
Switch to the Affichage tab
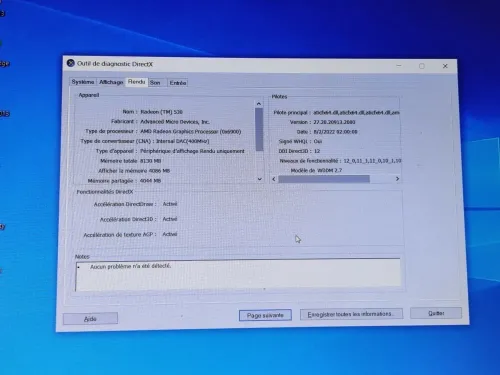click(x=111, y=82)
